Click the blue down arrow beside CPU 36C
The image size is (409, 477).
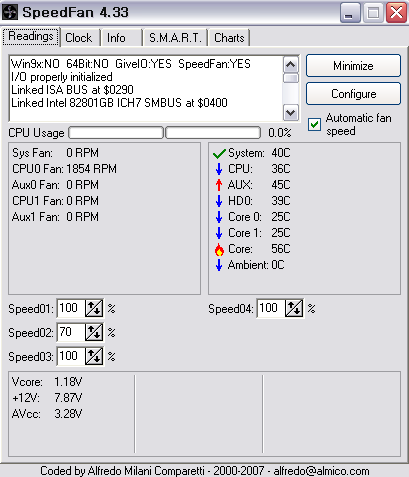pyautogui.click(x=219, y=169)
